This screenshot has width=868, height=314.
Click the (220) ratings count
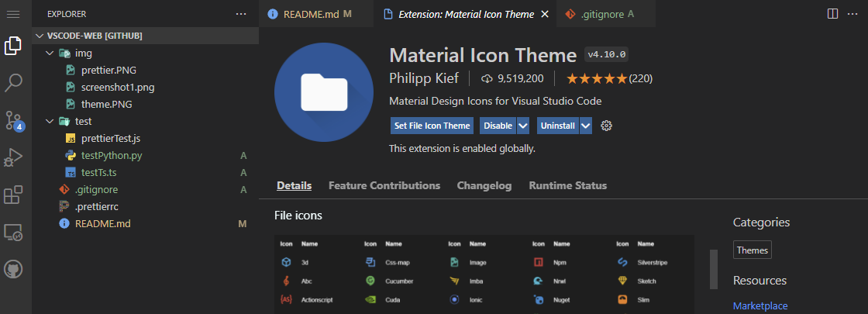pyautogui.click(x=641, y=78)
